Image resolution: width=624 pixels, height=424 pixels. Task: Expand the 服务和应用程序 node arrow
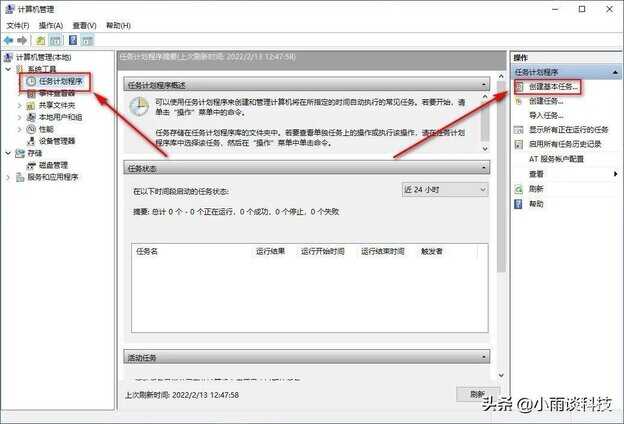tap(8, 177)
